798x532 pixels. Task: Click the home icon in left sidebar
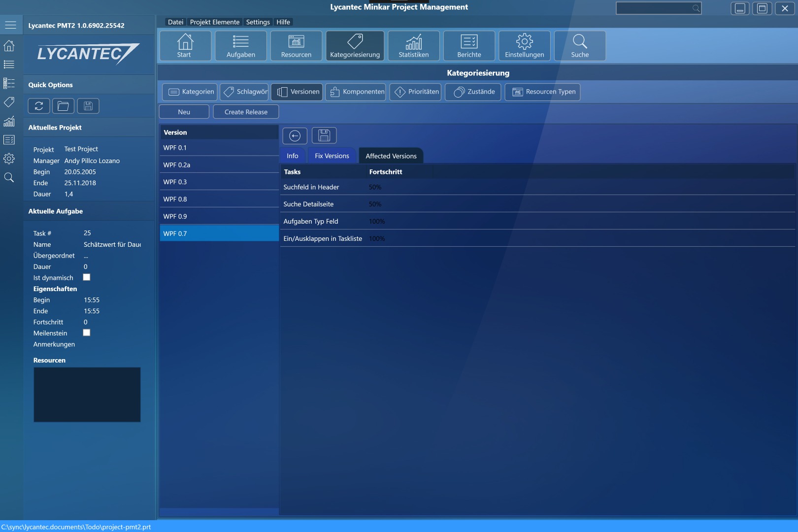point(9,46)
